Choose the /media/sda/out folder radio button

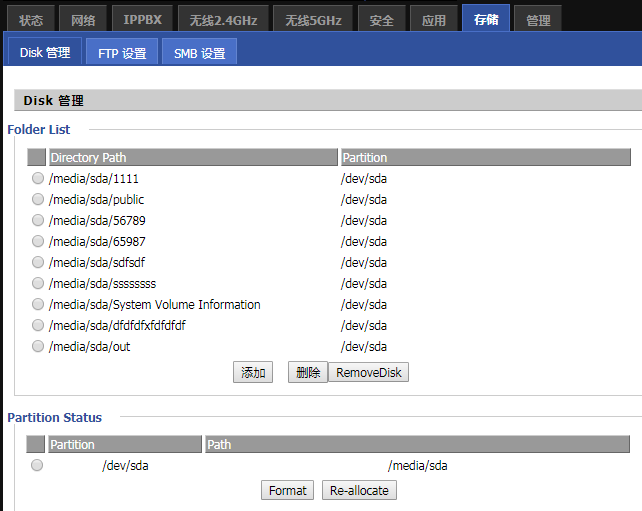(38, 346)
